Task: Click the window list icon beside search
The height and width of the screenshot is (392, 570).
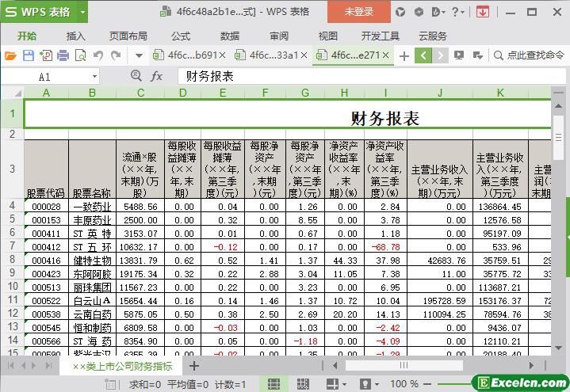Action: [x=478, y=55]
